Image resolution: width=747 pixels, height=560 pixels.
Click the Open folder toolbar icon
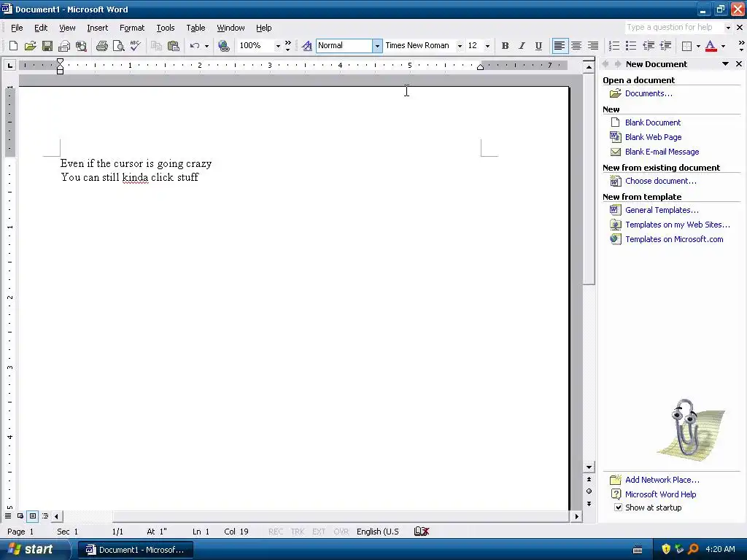(30, 46)
